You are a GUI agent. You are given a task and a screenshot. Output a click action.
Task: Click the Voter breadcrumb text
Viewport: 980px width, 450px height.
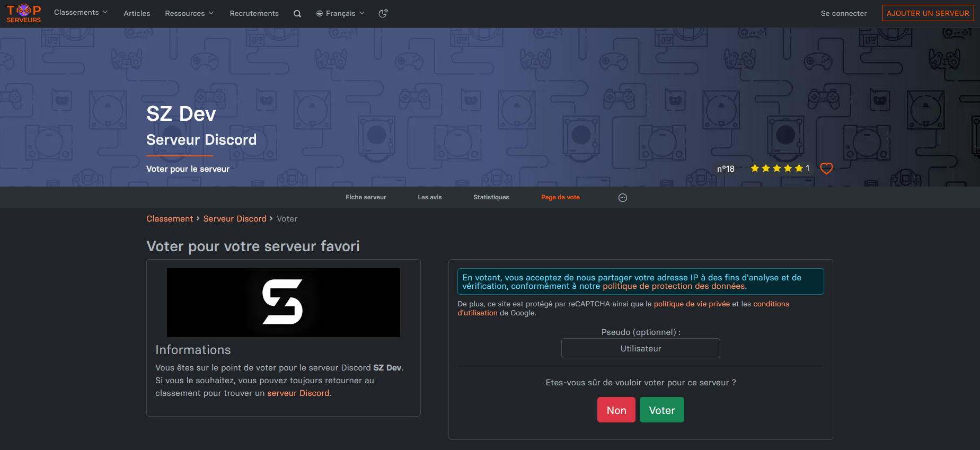(x=287, y=219)
